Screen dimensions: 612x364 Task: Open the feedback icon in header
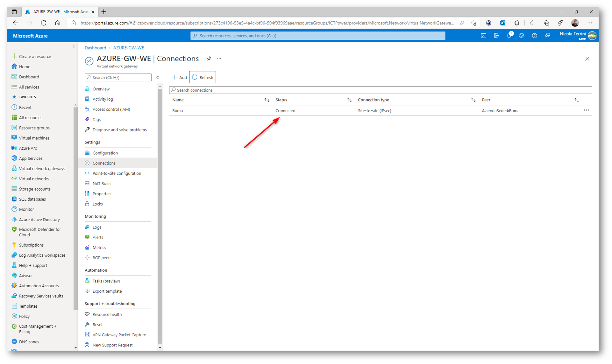point(547,36)
